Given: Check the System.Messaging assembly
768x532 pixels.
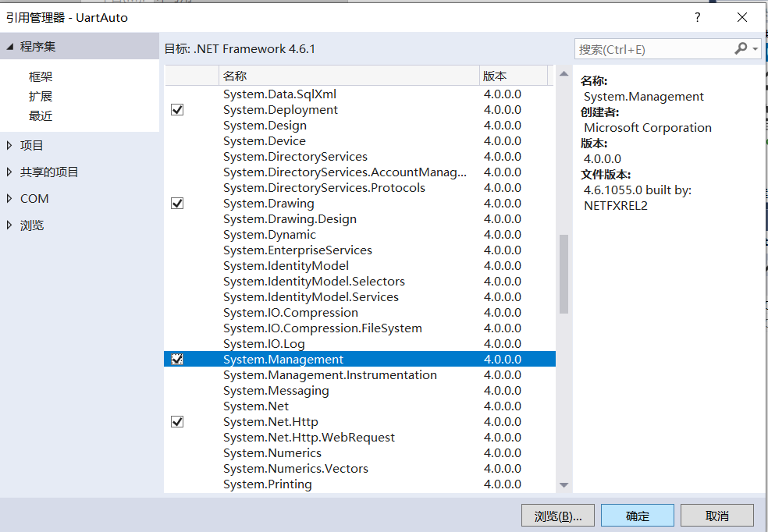Looking at the screenshot, I should click(x=177, y=390).
